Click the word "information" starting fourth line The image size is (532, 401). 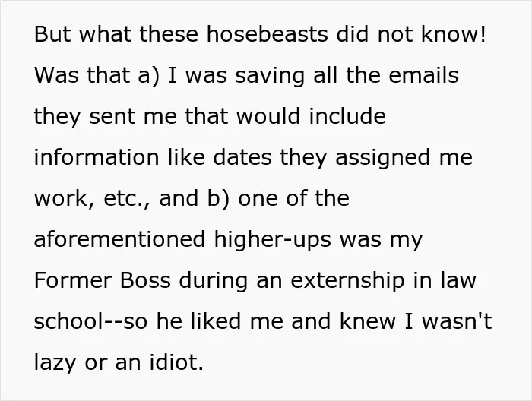click(x=97, y=157)
